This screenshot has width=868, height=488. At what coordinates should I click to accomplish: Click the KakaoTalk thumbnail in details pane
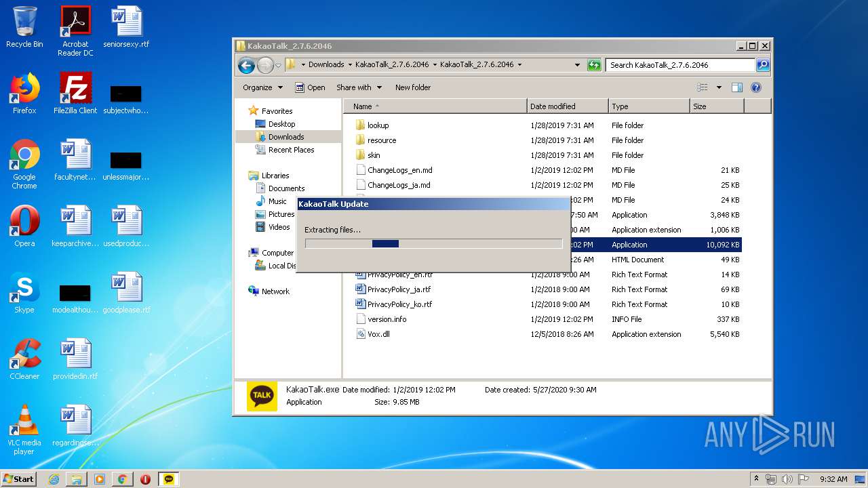tap(262, 396)
